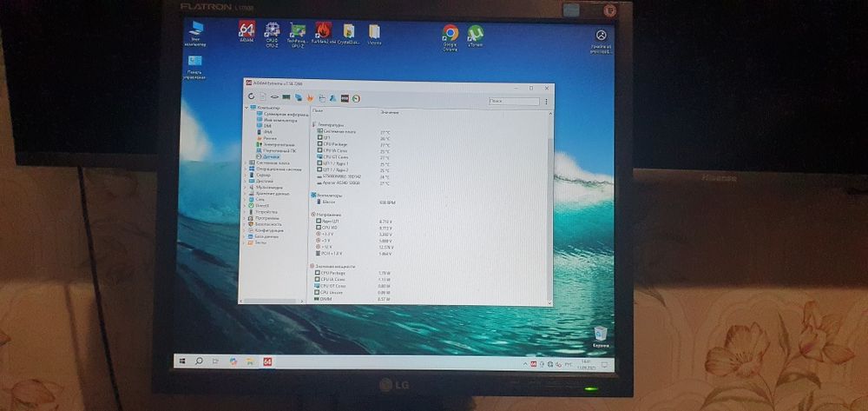This screenshot has width=868, height=411.
Task: Click the green clock benchmark toolbar icon
Action: (357, 98)
